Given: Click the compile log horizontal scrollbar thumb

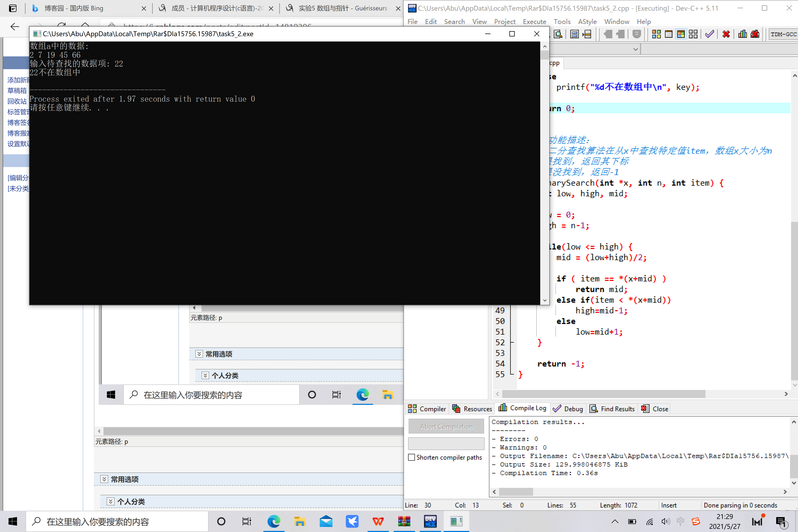Looking at the screenshot, I should pyautogui.click(x=516, y=492).
